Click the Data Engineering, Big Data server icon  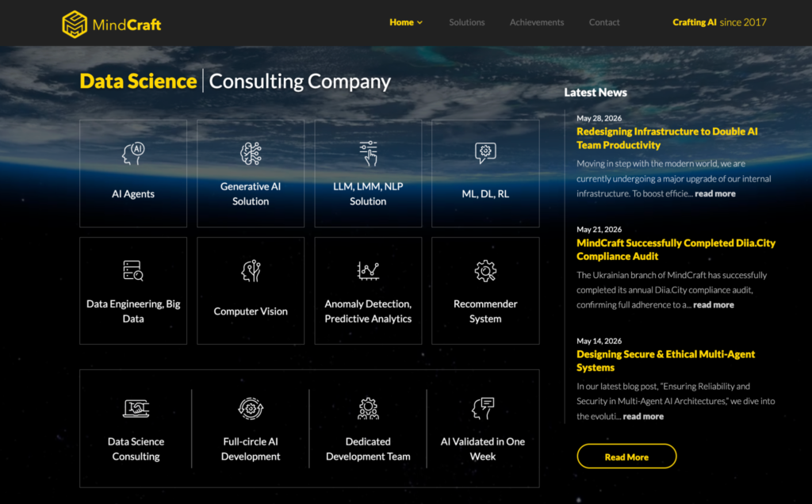[x=133, y=271]
